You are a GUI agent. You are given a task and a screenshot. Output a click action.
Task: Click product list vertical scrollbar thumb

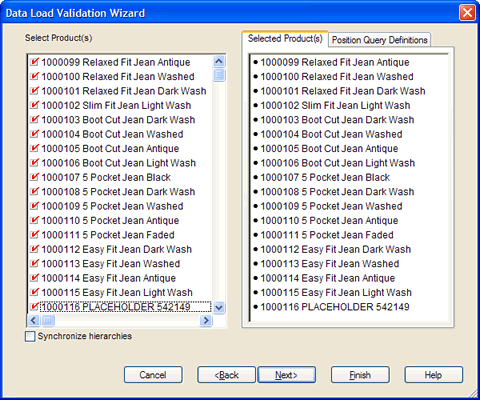(219, 75)
